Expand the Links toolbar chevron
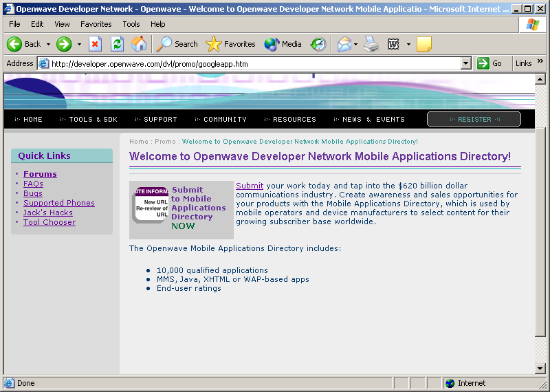 coord(540,61)
